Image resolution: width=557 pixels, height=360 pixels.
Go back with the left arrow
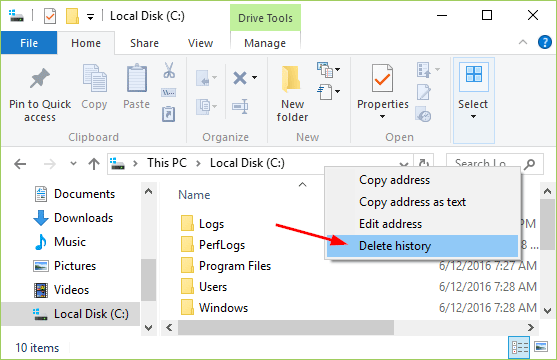[20, 164]
